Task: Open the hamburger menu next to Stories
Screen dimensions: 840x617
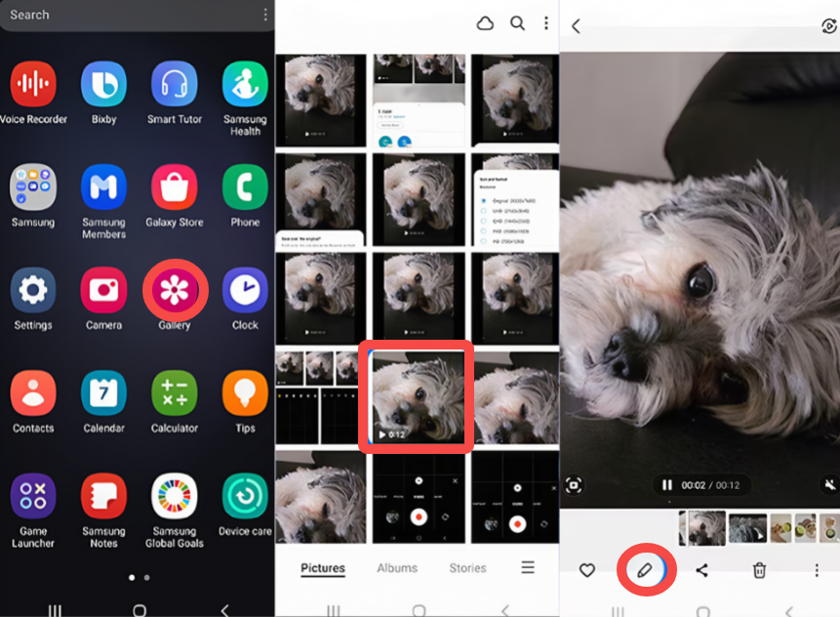Action: point(527,567)
